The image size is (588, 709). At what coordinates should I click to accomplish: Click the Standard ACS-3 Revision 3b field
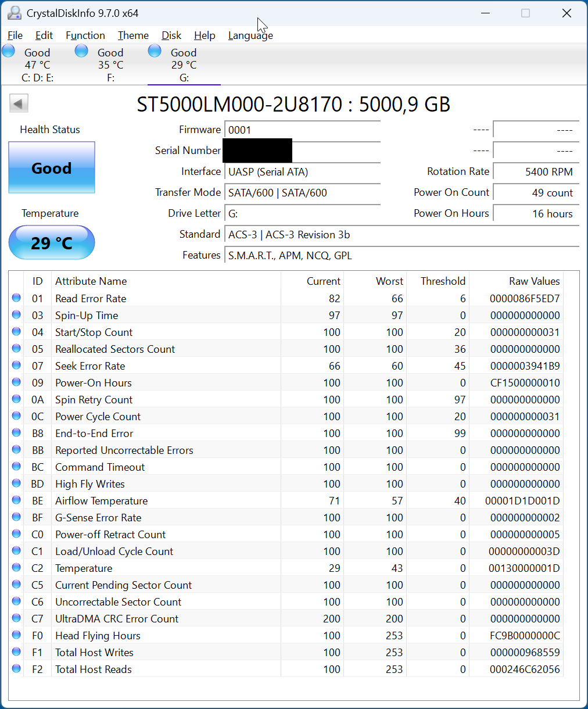click(x=401, y=234)
